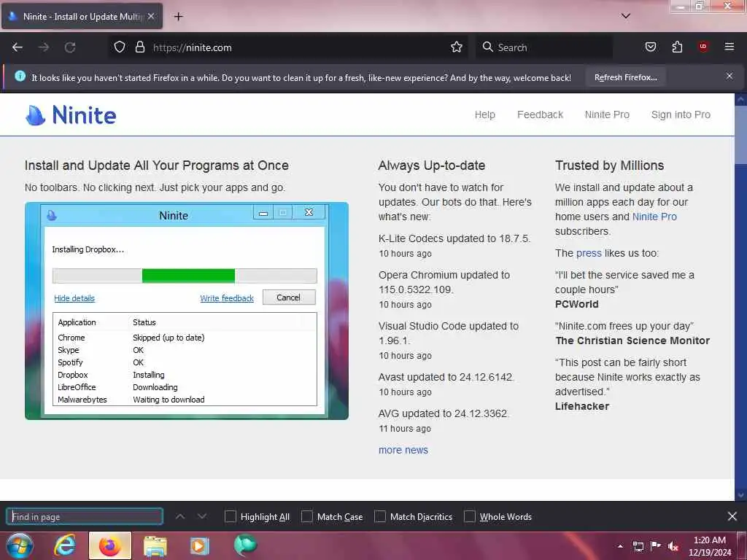This screenshot has width=747, height=560.
Task: Click the address bar URL ninite.com
Action: (192, 47)
